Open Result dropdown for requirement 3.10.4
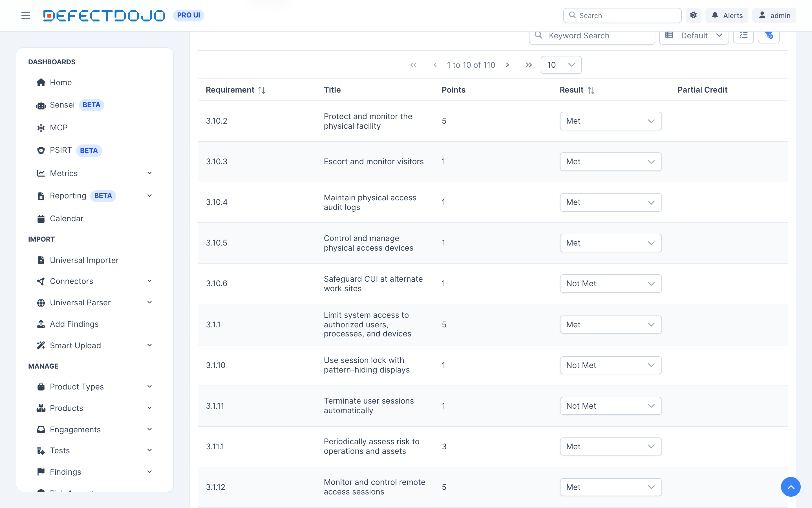 click(611, 202)
